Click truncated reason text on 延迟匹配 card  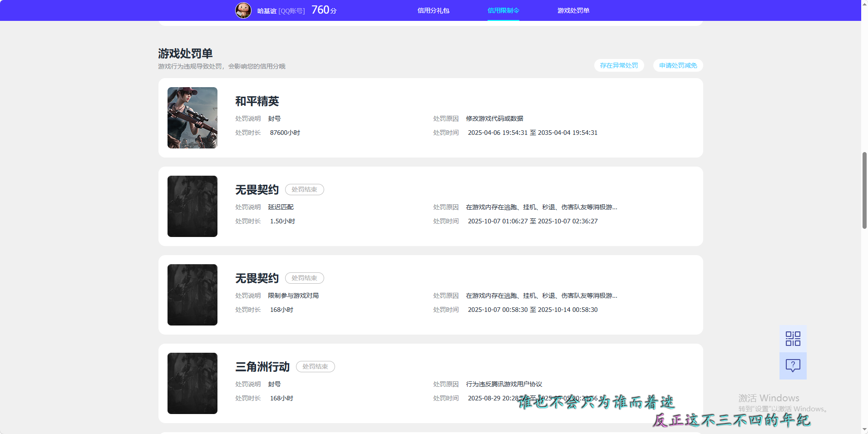coord(542,207)
